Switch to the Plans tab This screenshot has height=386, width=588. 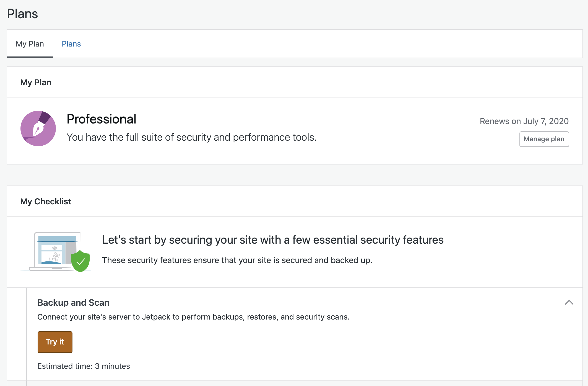click(x=71, y=44)
